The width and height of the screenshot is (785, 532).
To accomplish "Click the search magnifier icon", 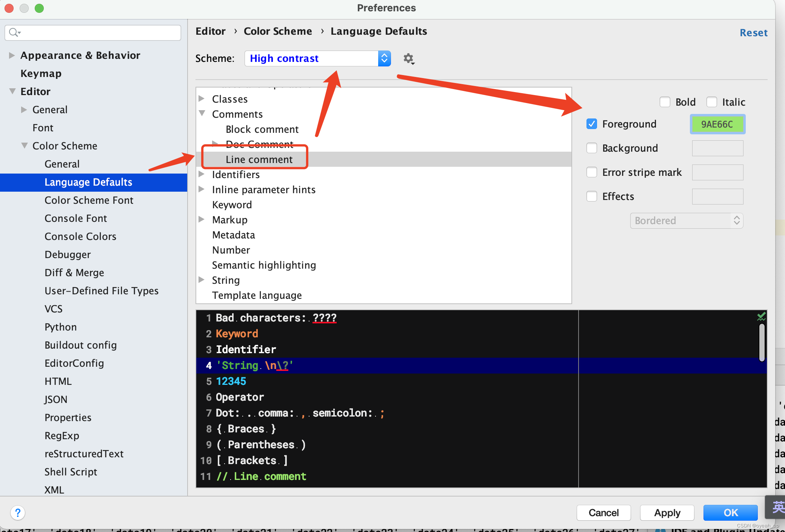I will (x=14, y=32).
